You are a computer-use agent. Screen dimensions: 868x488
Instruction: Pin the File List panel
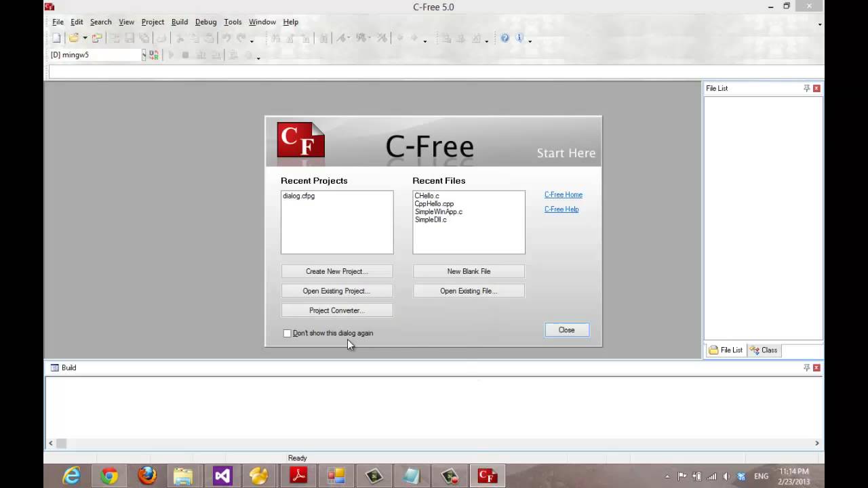806,88
